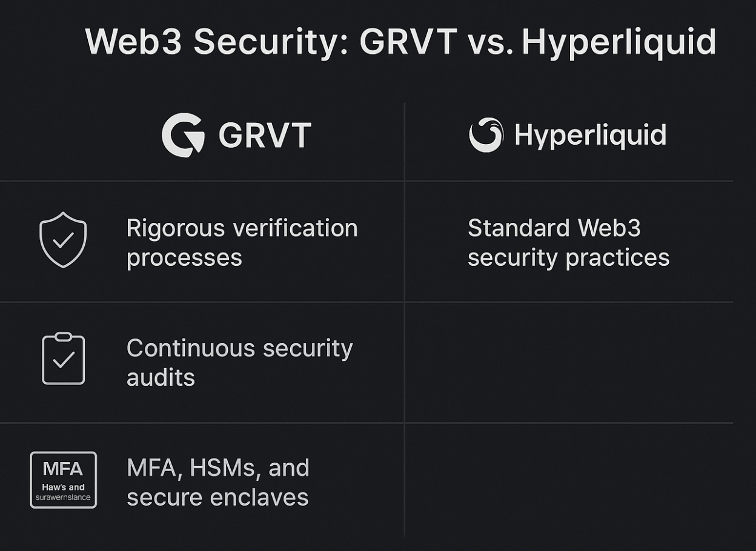Click the small text inside MFA badge
Viewport: 756px width, 551px height.
pyautogui.click(x=63, y=492)
